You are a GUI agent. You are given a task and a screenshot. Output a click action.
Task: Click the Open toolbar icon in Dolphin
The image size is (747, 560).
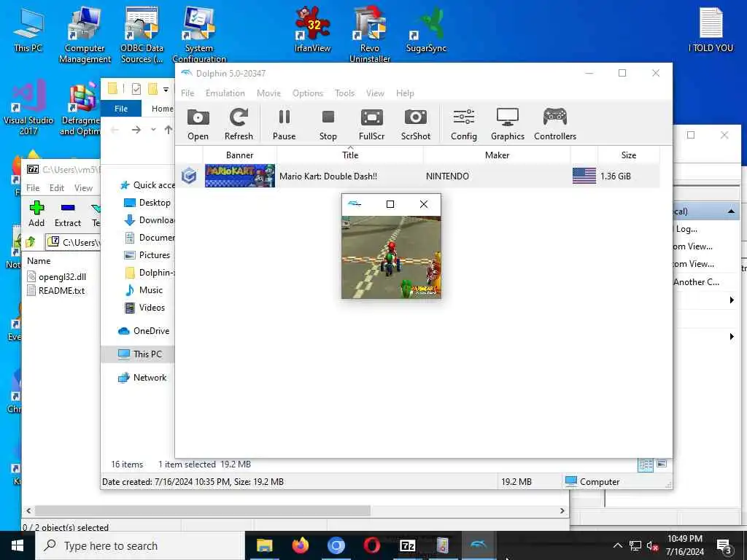tap(198, 124)
